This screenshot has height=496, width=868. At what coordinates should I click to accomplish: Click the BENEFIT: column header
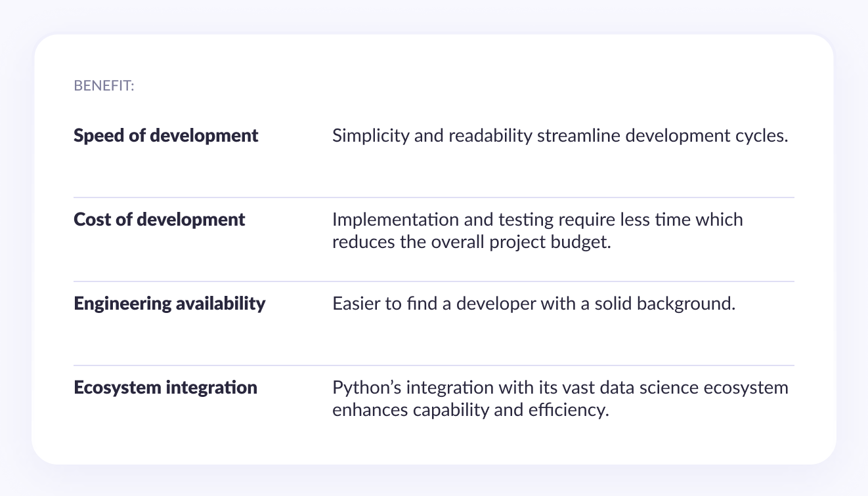coord(104,86)
